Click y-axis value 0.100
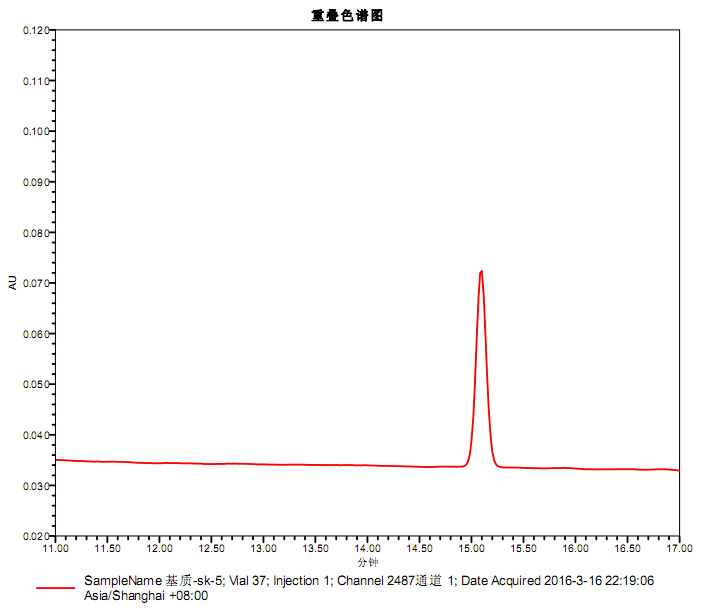Viewport: 703px width, 610px height. coord(36,131)
